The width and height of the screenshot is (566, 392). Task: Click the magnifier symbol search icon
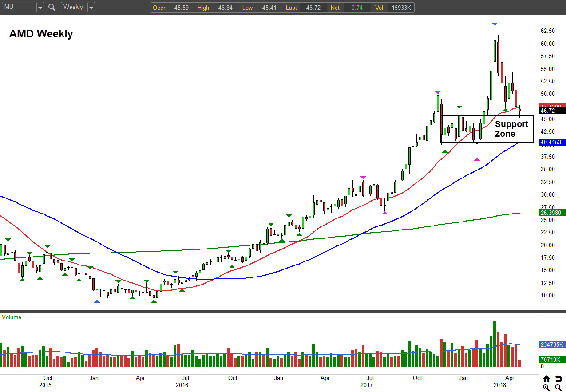(52, 7)
